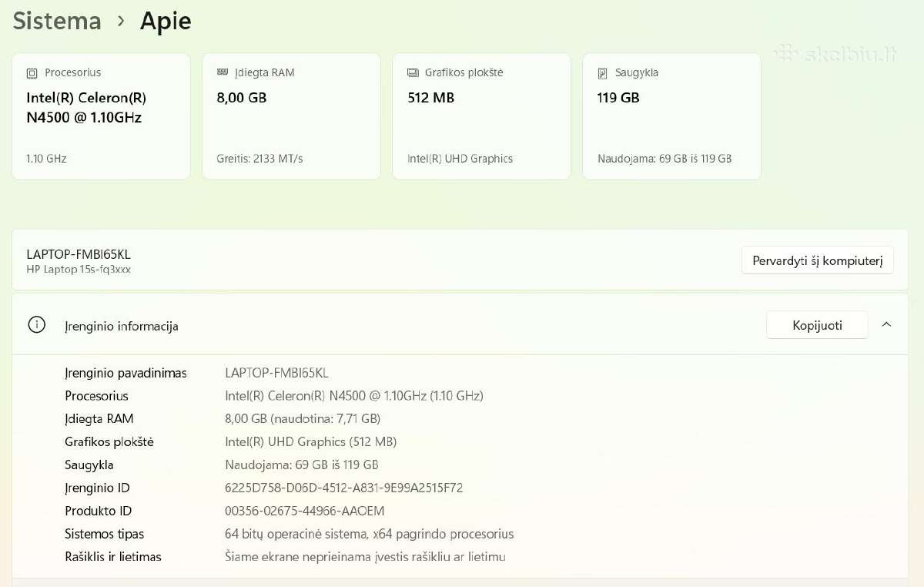Open the Grafikos plokštė 512 MB card
This screenshot has width=924, height=587.
click(x=481, y=116)
